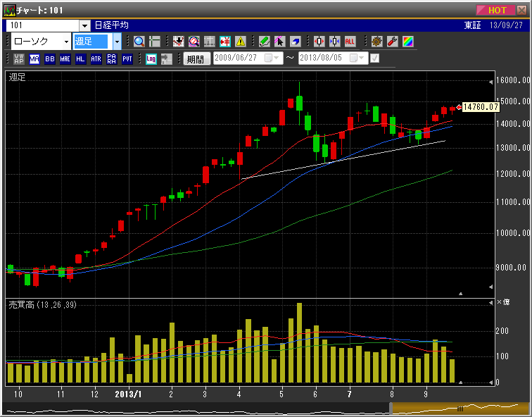This screenshot has height=417, width=532.
Task: Toggle the Log scale button
Action: coord(151,59)
